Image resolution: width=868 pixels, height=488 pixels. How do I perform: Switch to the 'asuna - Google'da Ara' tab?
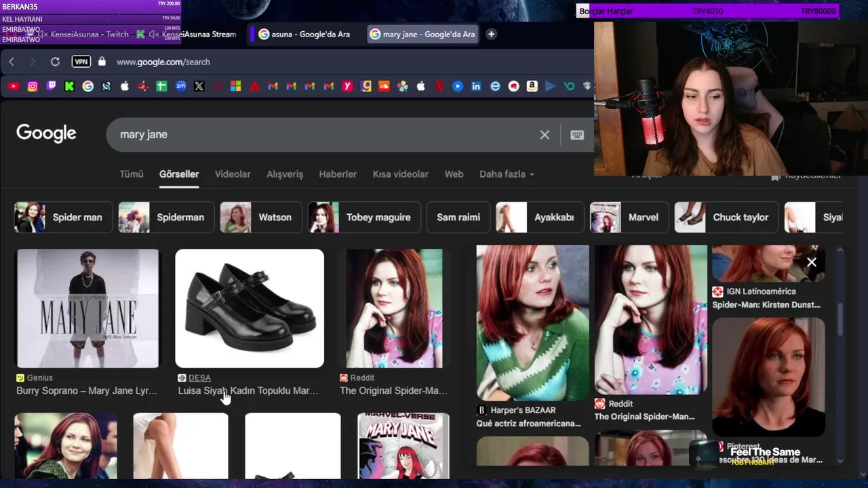304,34
